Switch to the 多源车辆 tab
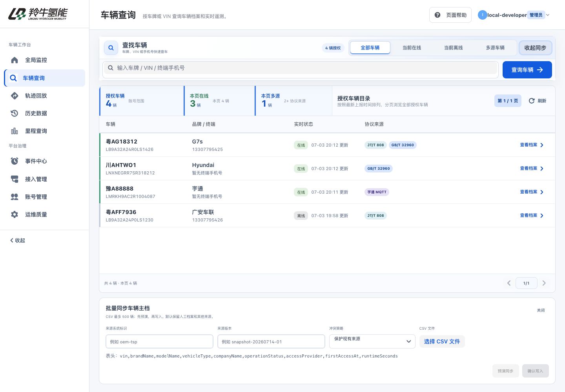 click(495, 48)
